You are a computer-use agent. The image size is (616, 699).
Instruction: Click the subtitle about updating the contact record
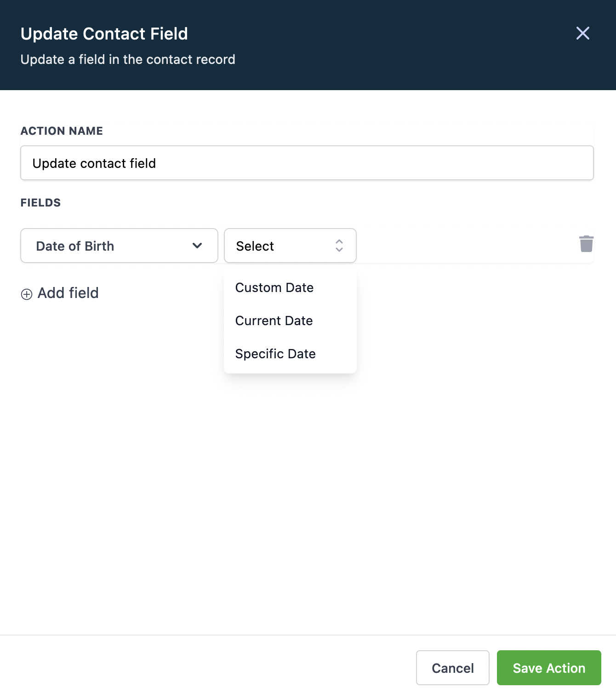coord(128,60)
